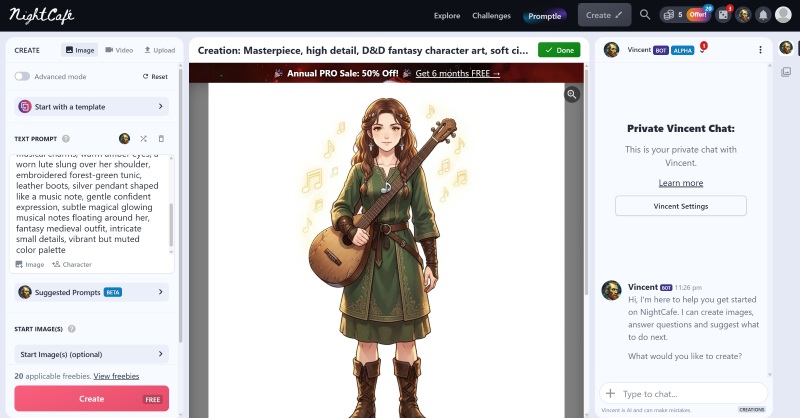
Task: Click the Vincent Settings button
Action: tap(681, 206)
